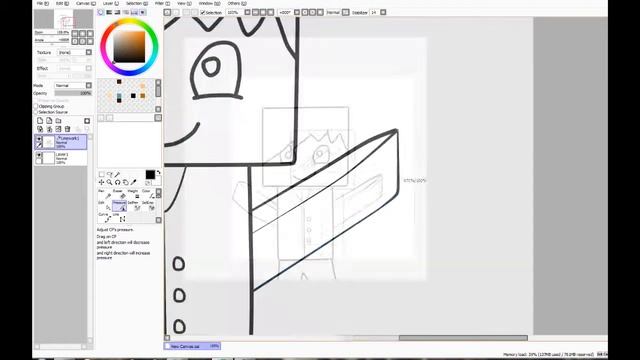Open the Canvas menu
The height and width of the screenshot is (360, 640).
pos(86,3)
